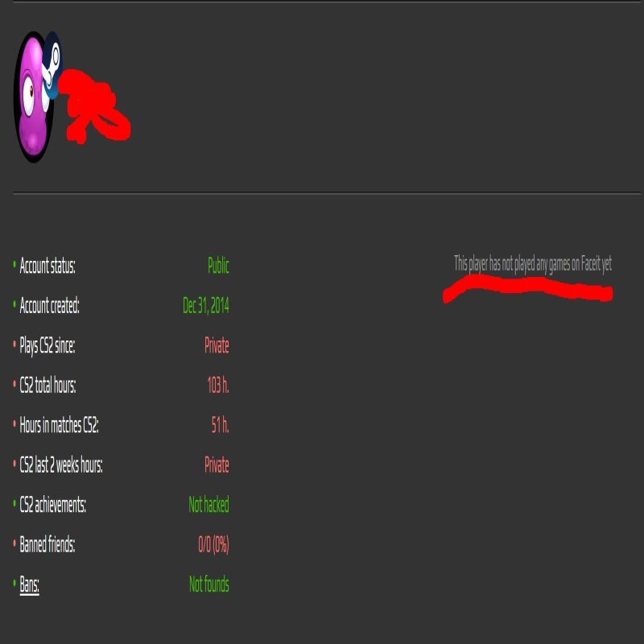Open the Steam logo icon on avatar
The height and width of the screenshot is (644, 644).
tap(52, 66)
